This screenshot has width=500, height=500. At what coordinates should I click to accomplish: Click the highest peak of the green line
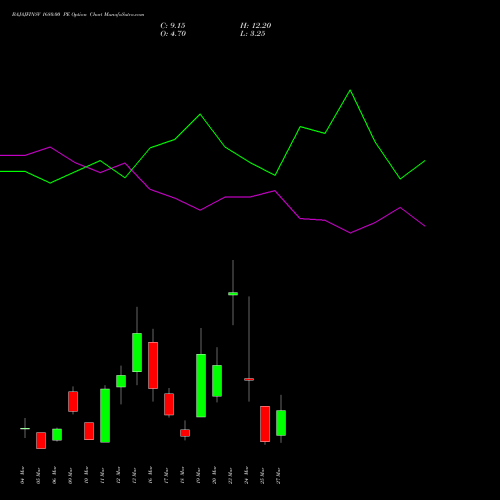point(350,90)
